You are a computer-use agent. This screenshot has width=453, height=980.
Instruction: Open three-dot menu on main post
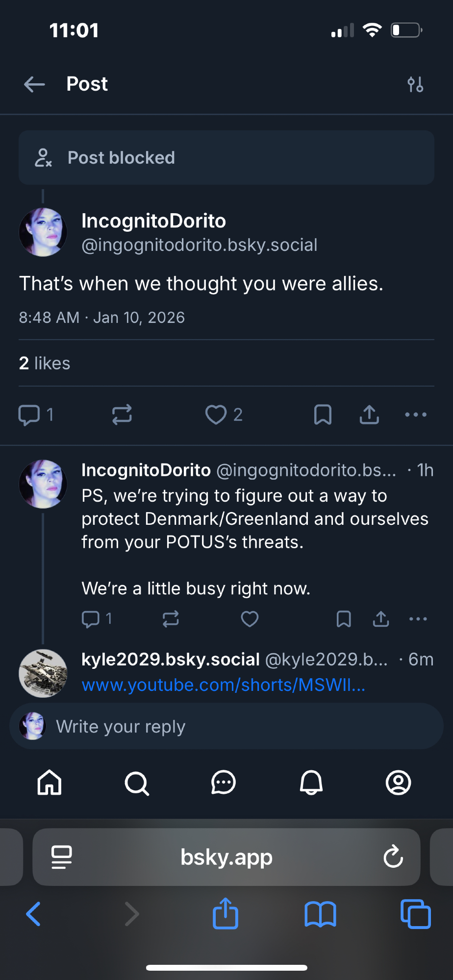click(416, 415)
